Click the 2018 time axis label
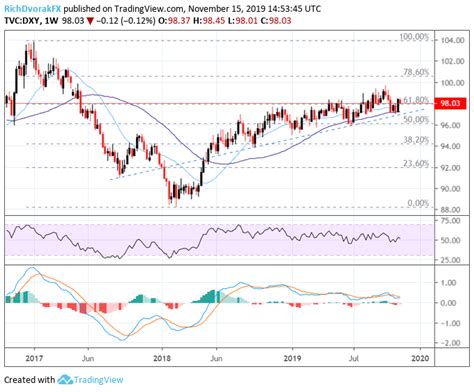Screen dimensions: 474x392 click(x=162, y=358)
